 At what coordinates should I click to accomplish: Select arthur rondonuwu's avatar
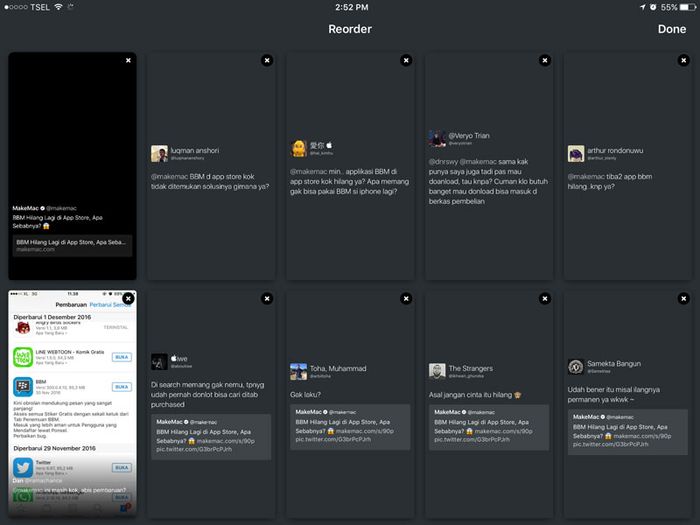(576, 154)
